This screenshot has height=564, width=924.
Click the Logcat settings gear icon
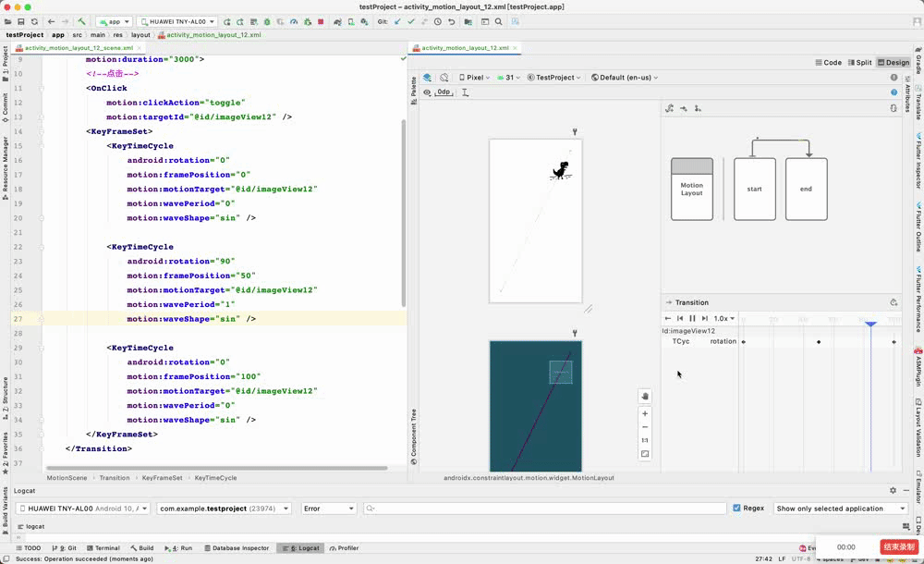click(893, 490)
